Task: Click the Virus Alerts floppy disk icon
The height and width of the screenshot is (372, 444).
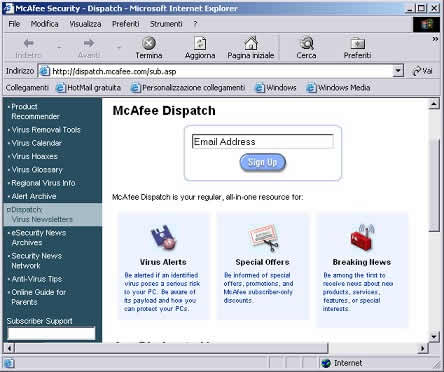Action: pyautogui.click(x=163, y=237)
